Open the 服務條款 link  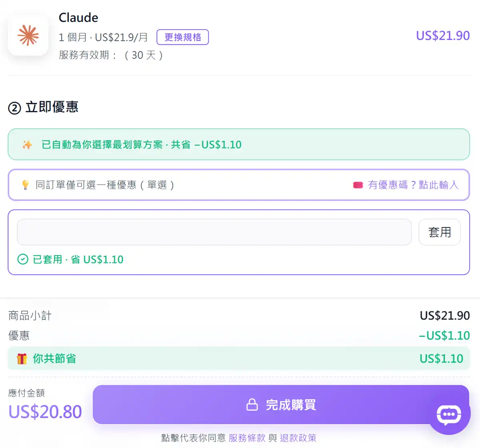247,438
